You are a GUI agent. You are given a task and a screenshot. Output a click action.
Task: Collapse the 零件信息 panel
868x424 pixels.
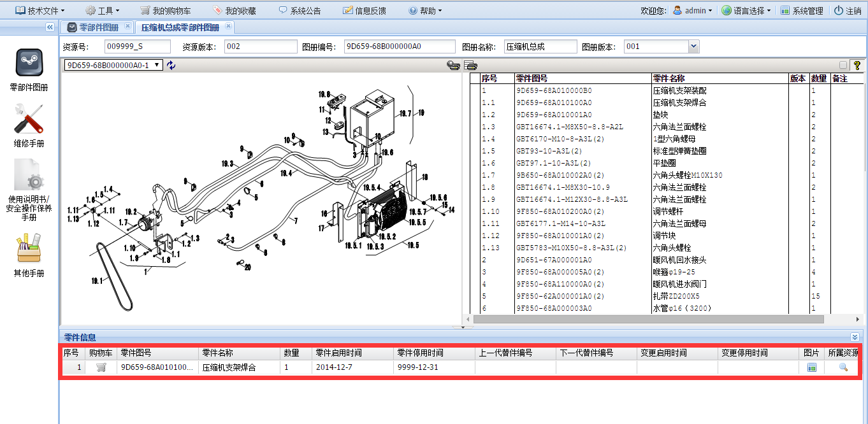coord(855,337)
